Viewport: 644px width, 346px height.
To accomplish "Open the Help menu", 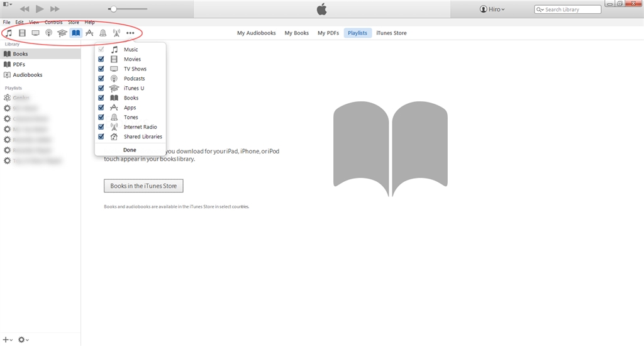I will click(x=89, y=22).
